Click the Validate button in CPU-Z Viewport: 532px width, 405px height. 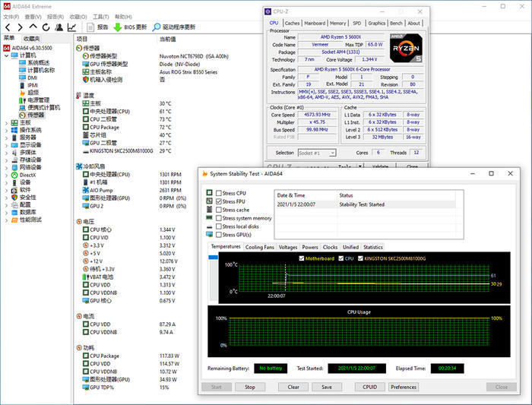[380, 166]
